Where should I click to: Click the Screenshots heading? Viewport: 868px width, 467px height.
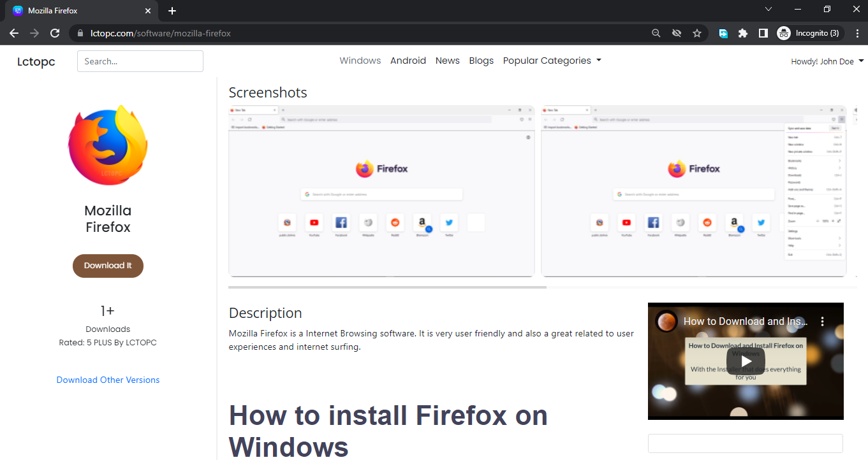coord(268,92)
